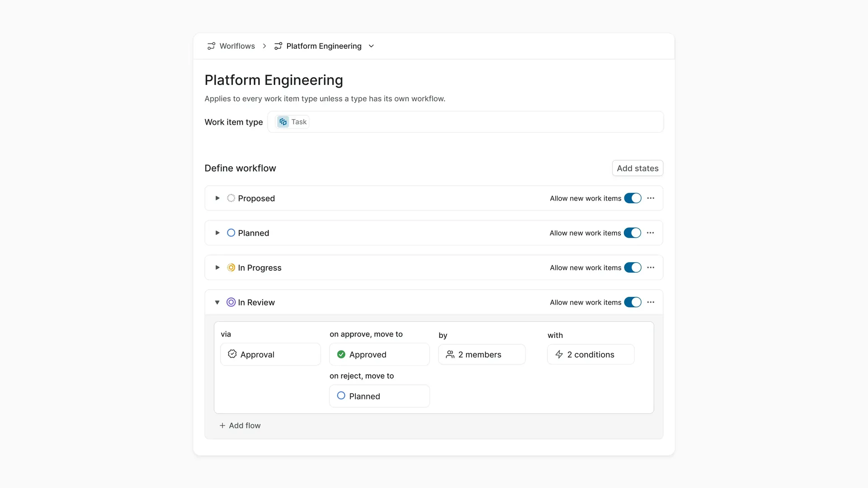The image size is (868, 488).
Task: Click the Proposed state name
Action: coord(256,198)
